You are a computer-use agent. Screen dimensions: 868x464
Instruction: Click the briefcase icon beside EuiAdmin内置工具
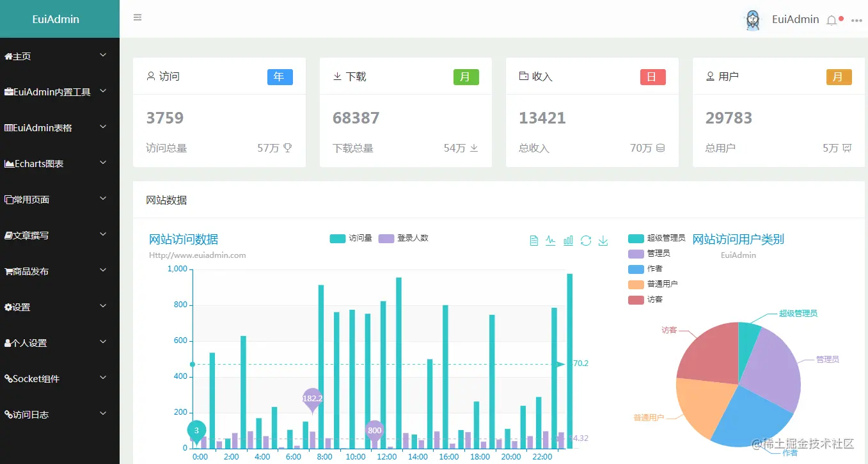(8, 92)
